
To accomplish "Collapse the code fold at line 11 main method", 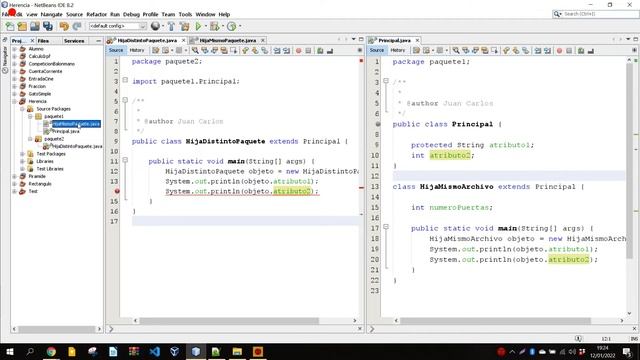I will (125, 160).
